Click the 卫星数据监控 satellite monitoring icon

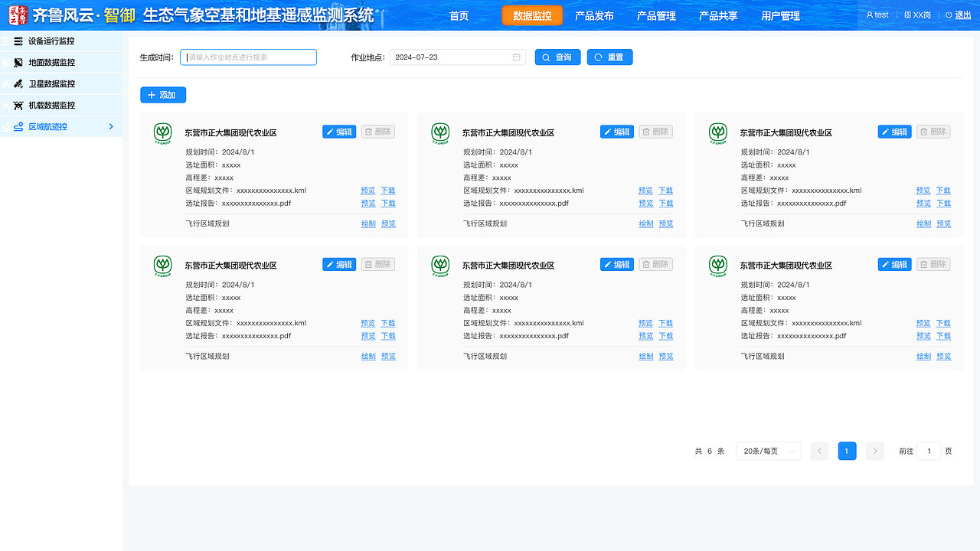[17, 83]
